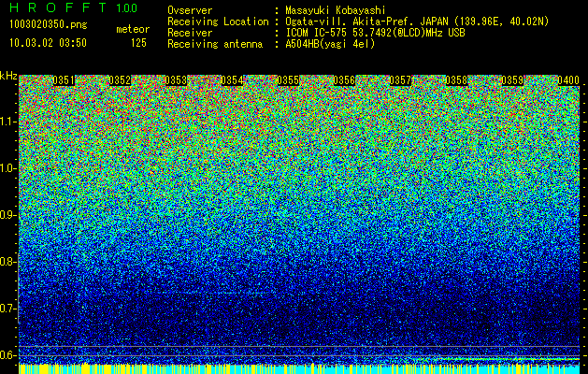Screen dimensions: 588x374
Task: Click the 0351 time marker
Action: [x=64, y=80]
